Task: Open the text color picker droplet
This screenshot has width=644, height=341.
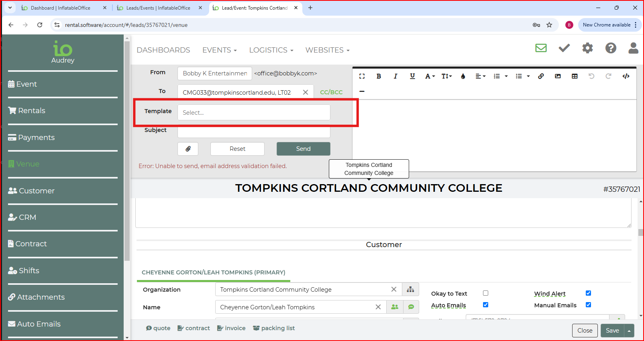Action: pyautogui.click(x=463, y=76)
